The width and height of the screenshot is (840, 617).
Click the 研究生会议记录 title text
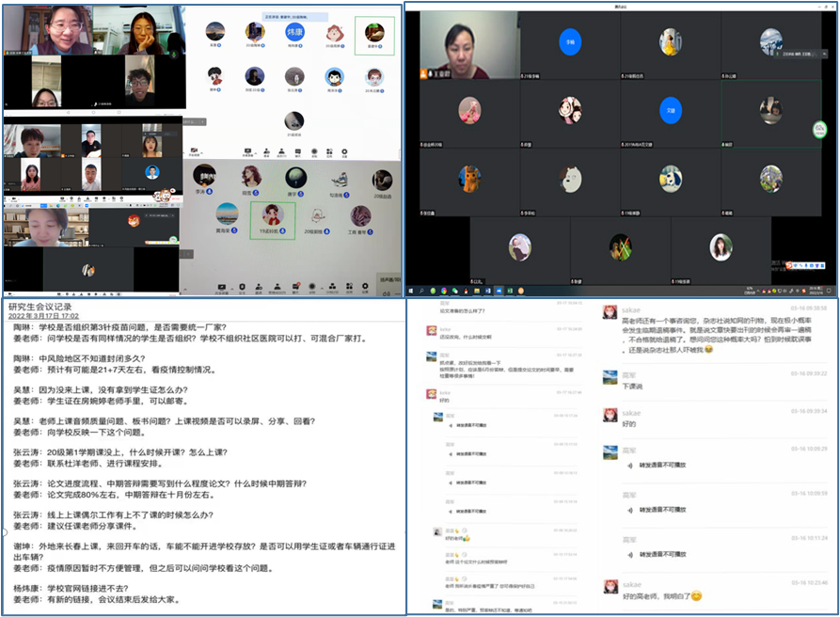[40, 307]
